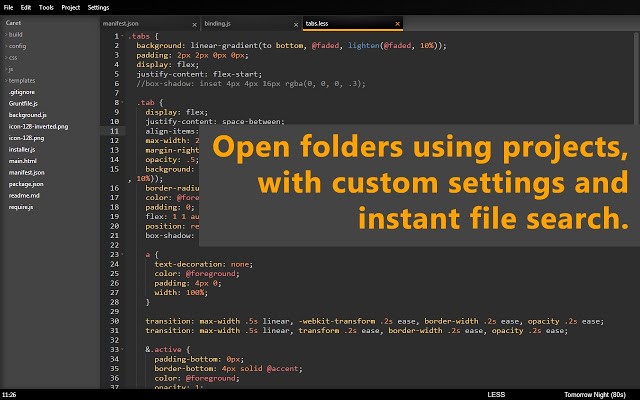Close the manifest.json tab
Image resolution: width=640 pixels, height=400 pixels.
[x=194, y=25]
